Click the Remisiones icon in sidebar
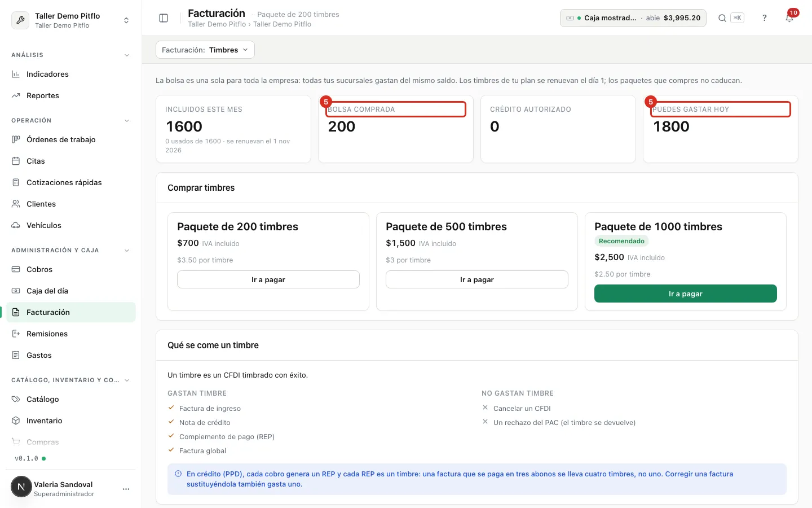The height and width of the screenshot is (508, 812). pyautogui.click(x=16, y=334)
